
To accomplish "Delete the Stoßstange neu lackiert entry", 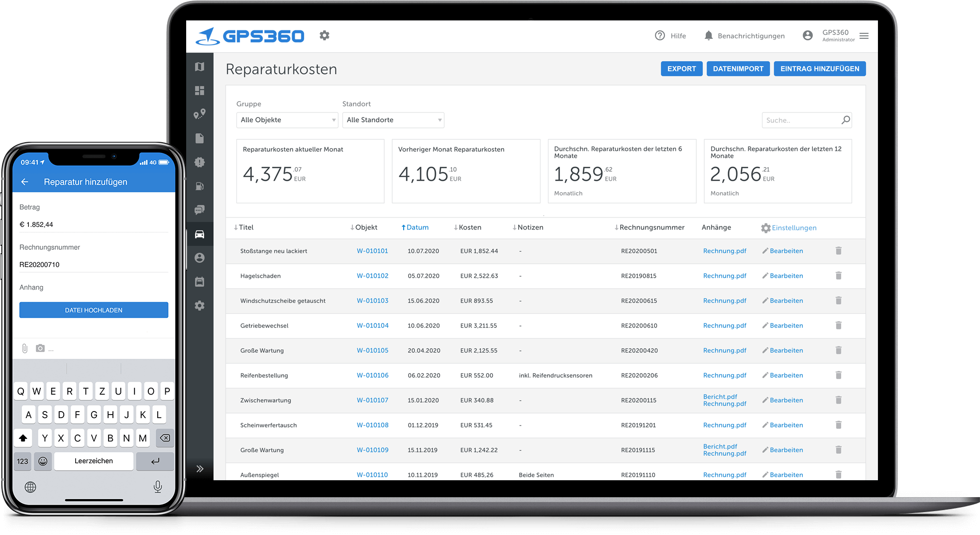I will [839, 251].
